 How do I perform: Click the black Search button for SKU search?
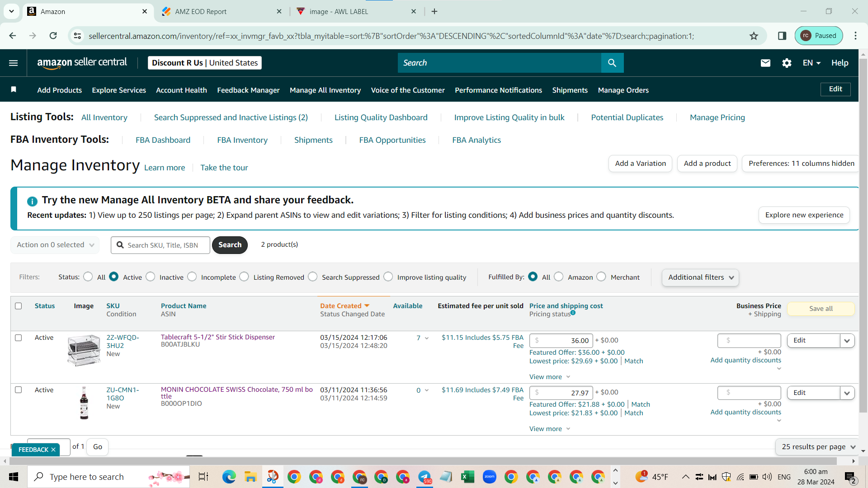(x=230, y=245)
